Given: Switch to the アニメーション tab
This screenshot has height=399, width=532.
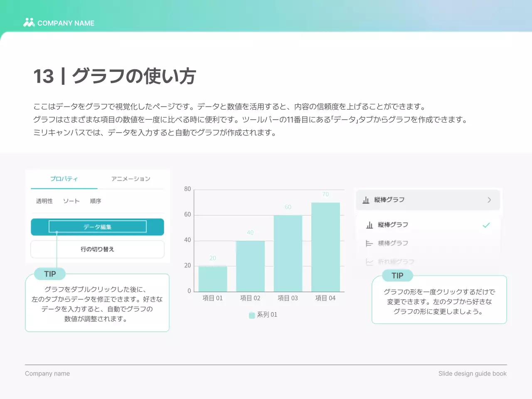Looking at the screenshot, I should click(x=131, y=179).
